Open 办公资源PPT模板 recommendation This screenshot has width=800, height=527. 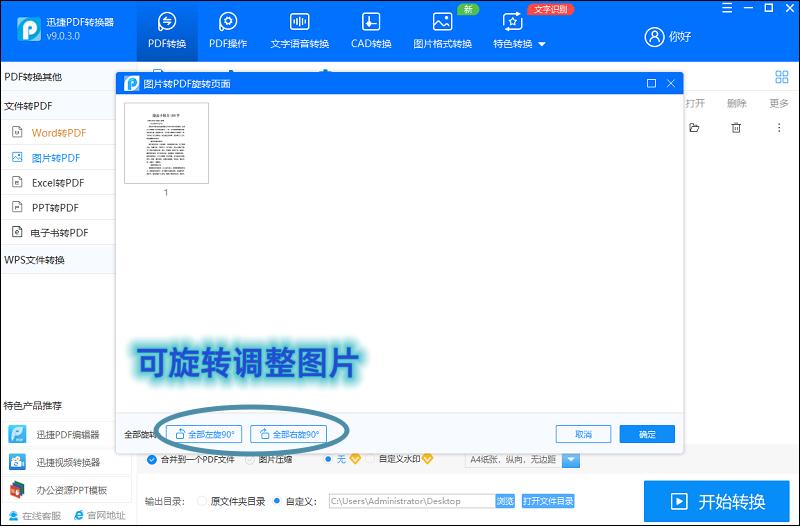pyautogui.click(x=71, y=490)
